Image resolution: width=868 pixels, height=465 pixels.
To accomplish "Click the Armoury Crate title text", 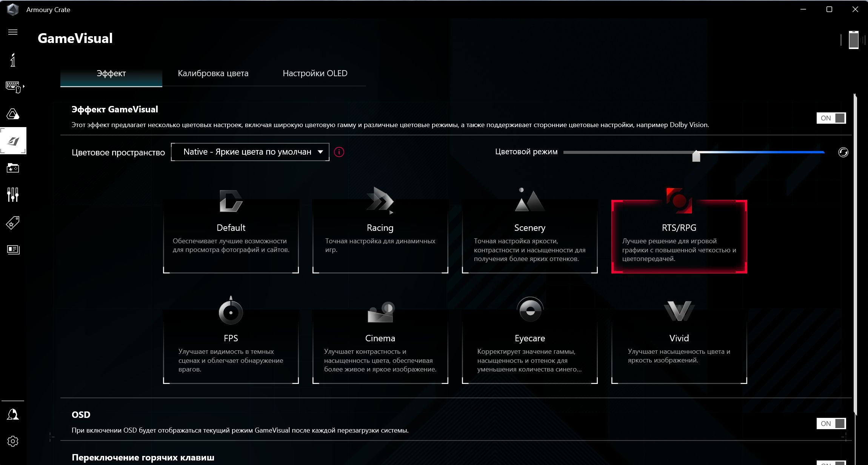I will coord(48,10).
